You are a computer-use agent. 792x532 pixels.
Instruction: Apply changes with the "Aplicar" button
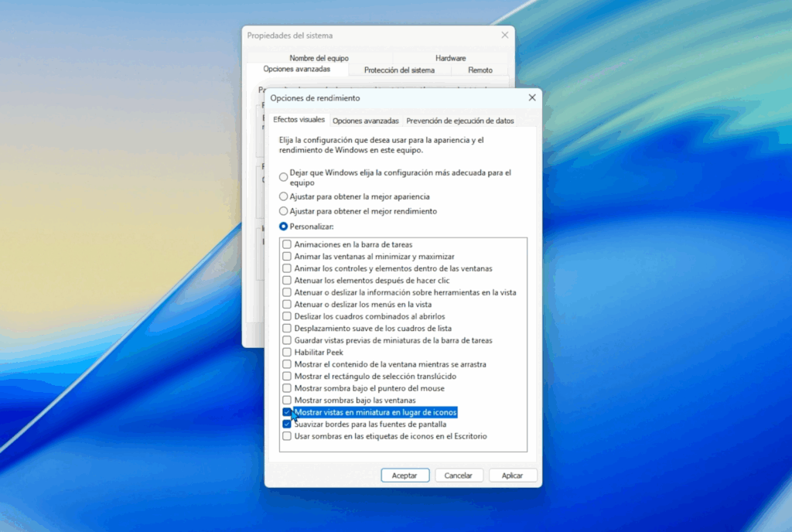513,475
